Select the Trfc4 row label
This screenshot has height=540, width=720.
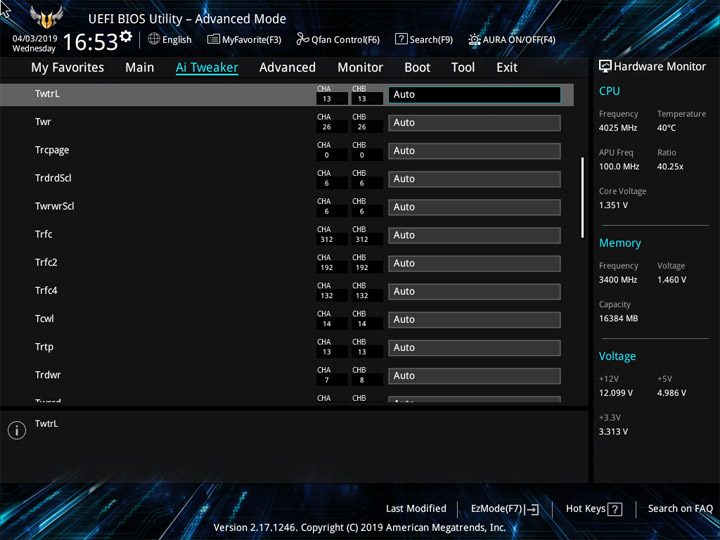(46, 290)
